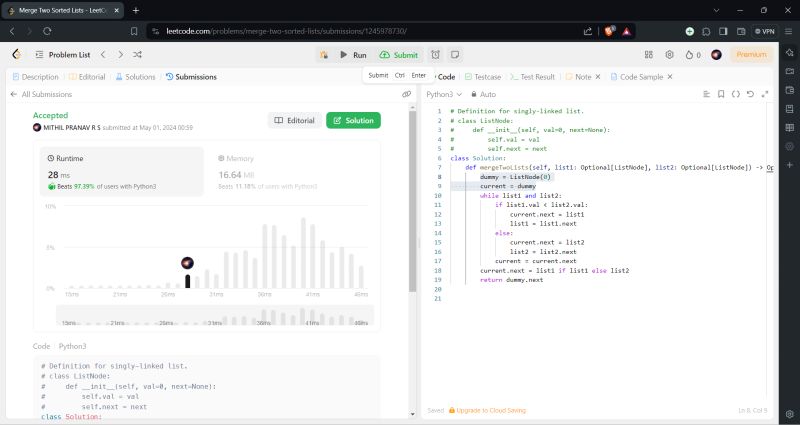Open the browser tab search chevron
The image size is (800, 425).
[x=716, y=10]
